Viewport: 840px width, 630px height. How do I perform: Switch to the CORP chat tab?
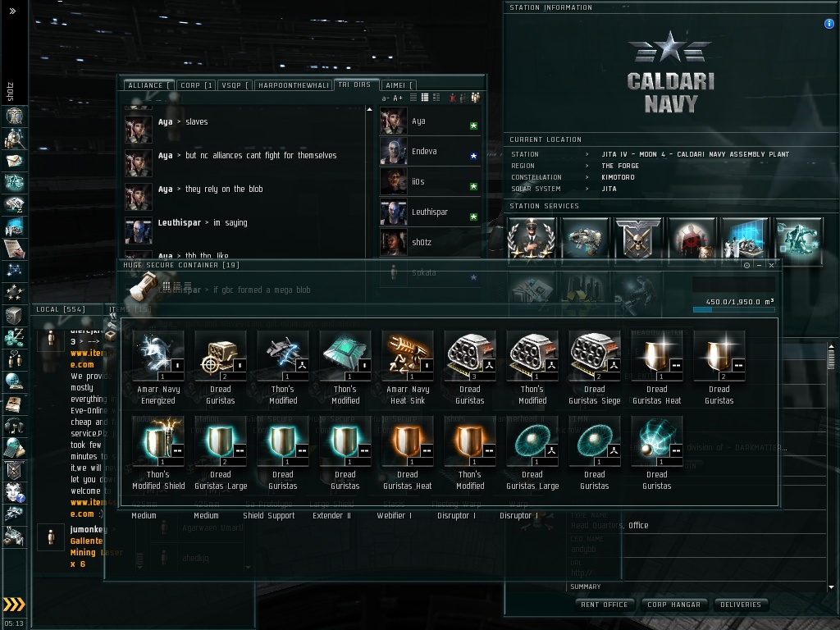tap(196, 85)
